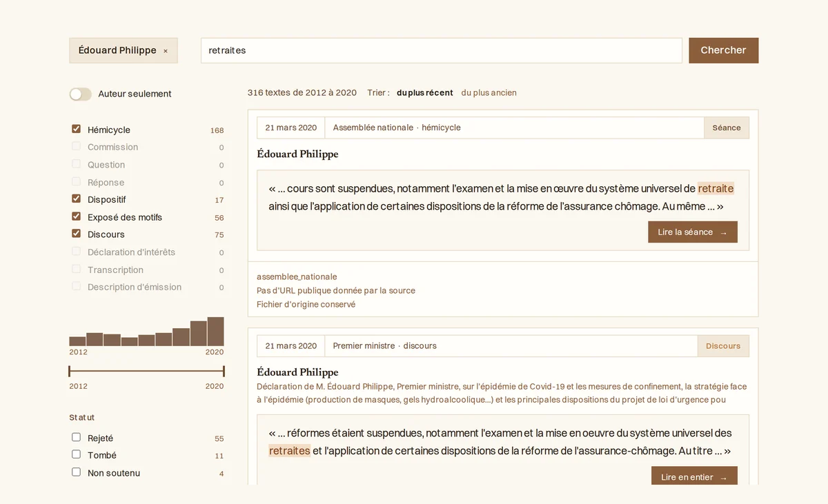The image size is (828, 504).
Task: Click the disabled Transcription checkbox
Action: [76, 269]
